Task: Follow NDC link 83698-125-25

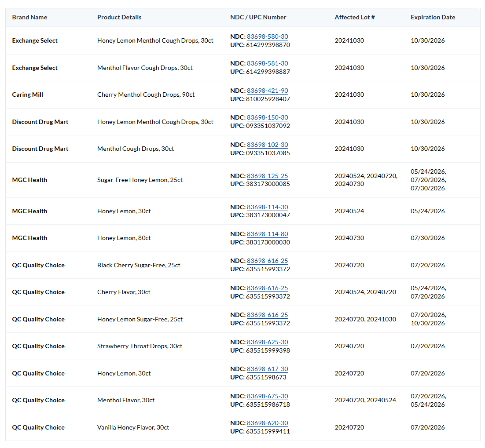Action: pyautogui.click(x=267, y=176)
